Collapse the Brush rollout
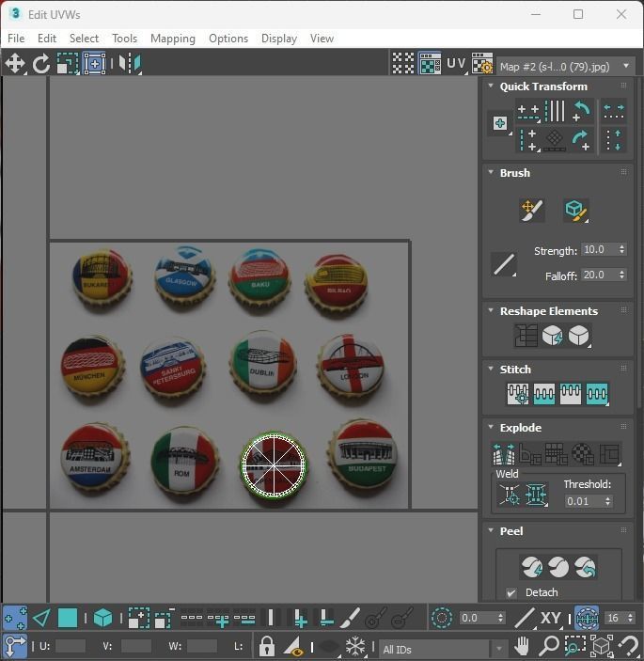Viewport: 644px width, 661px height. [491, 172]
